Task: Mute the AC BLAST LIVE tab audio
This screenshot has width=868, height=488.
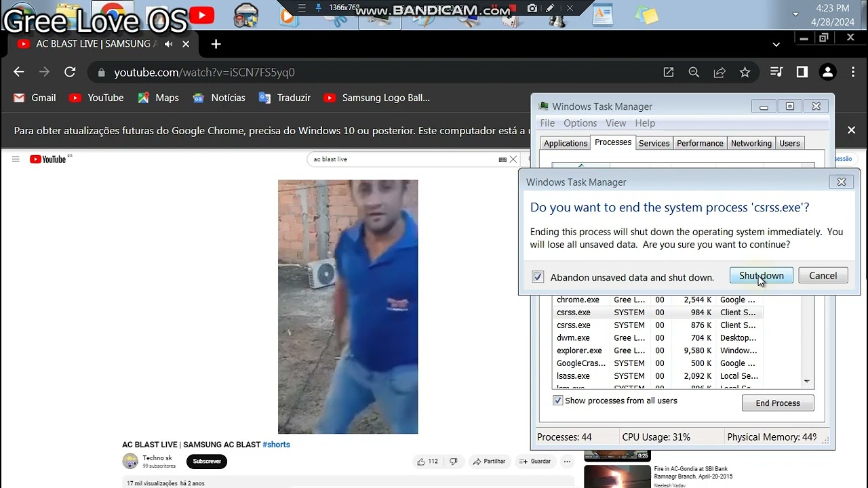Action: coord(170,44)
